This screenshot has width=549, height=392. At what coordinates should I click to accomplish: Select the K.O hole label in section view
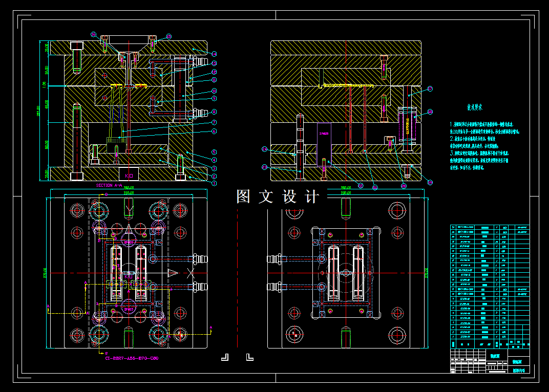tap(129, 176)
